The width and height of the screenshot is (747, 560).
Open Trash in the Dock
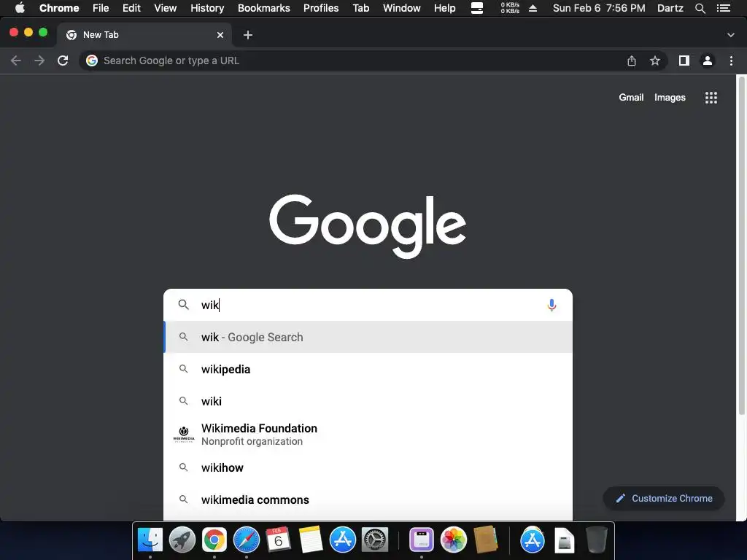pos(597,540)
